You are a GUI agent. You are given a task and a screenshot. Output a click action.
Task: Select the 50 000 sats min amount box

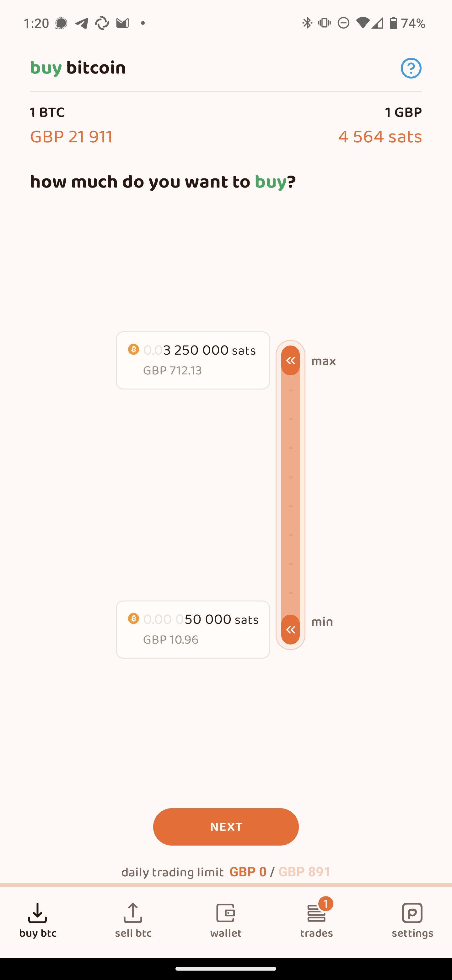(193, 630)
